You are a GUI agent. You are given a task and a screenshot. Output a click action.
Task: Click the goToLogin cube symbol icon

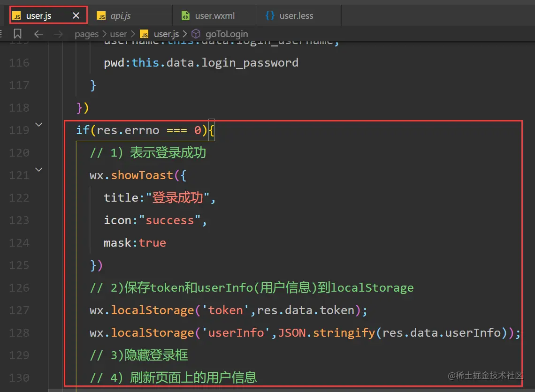(x=196, y=34)
